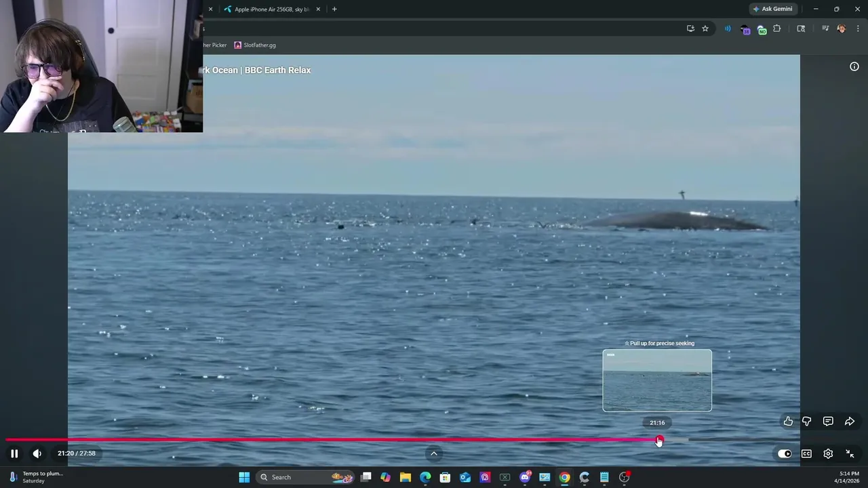Close the Apple iPhone Air tab
868x488 pixels.
coord(318,9)
